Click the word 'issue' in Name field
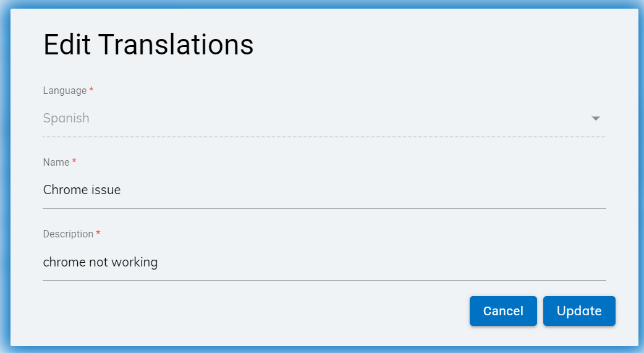The width and height of the screenshot is (644, 353). coord(105,190)
